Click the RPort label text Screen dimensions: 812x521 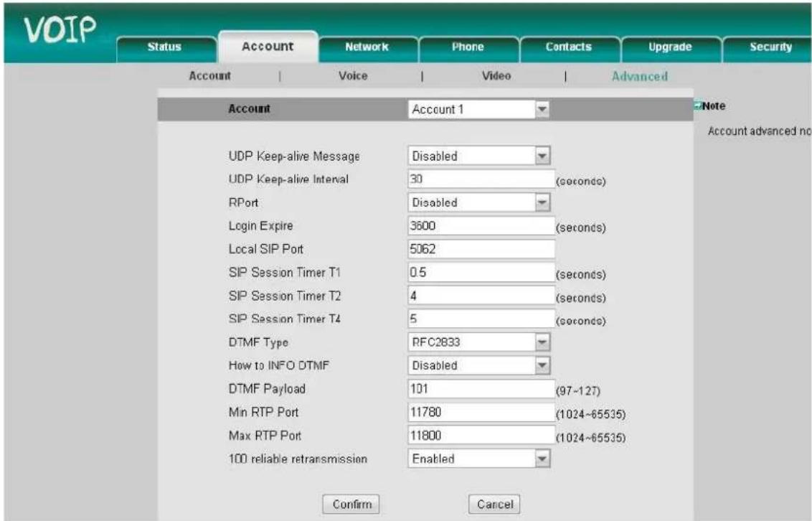(243, 202)
